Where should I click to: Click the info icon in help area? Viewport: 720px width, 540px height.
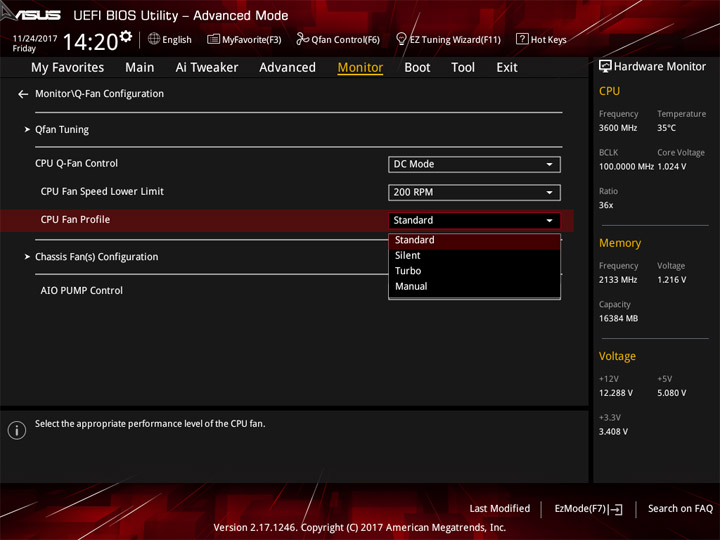point(17,430)
